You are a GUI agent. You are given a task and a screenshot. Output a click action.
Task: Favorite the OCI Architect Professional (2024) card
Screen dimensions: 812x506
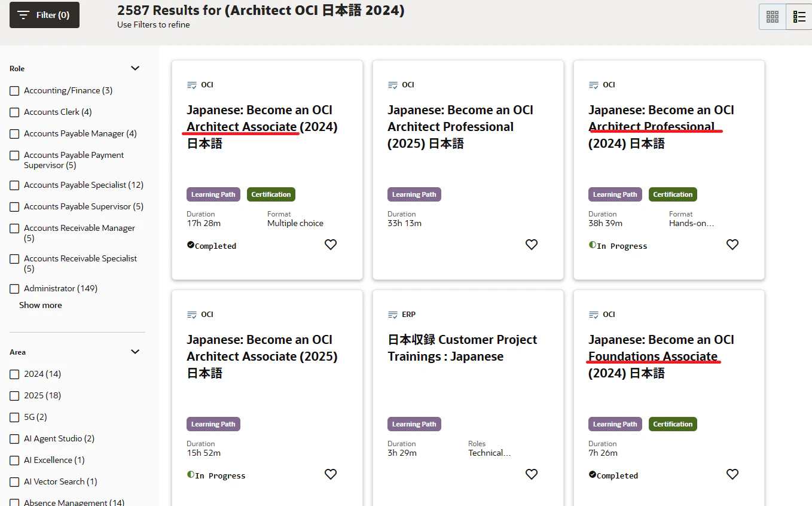coord(732,245)
